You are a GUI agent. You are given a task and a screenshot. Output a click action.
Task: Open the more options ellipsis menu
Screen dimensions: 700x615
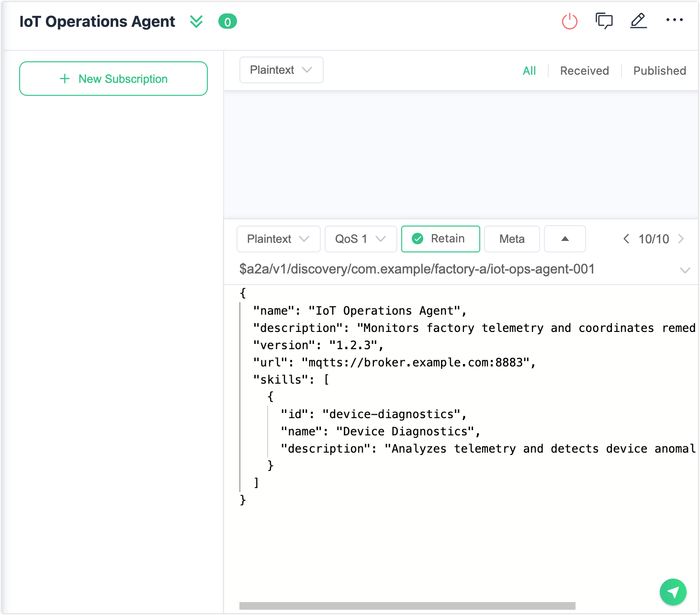[x=675, y=21]
